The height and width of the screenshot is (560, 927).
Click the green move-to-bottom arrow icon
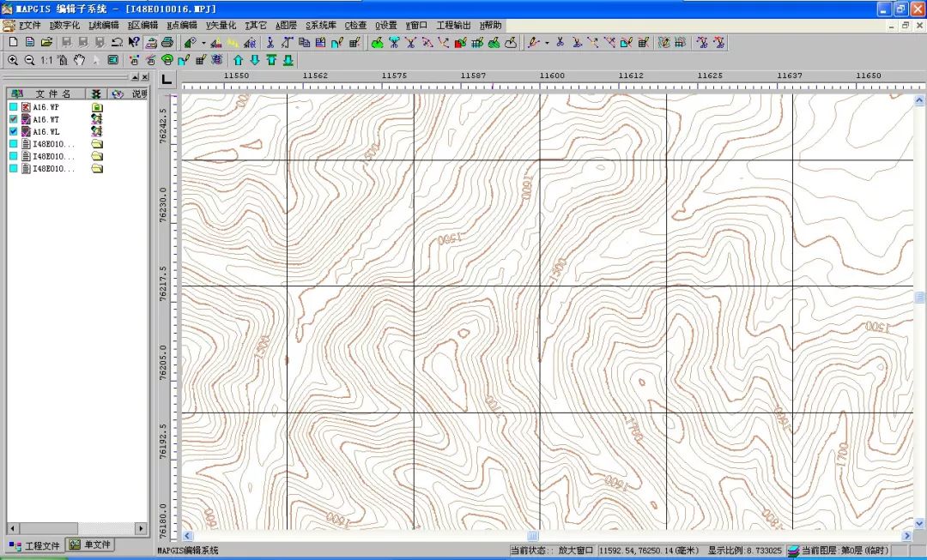pos(288,60)
